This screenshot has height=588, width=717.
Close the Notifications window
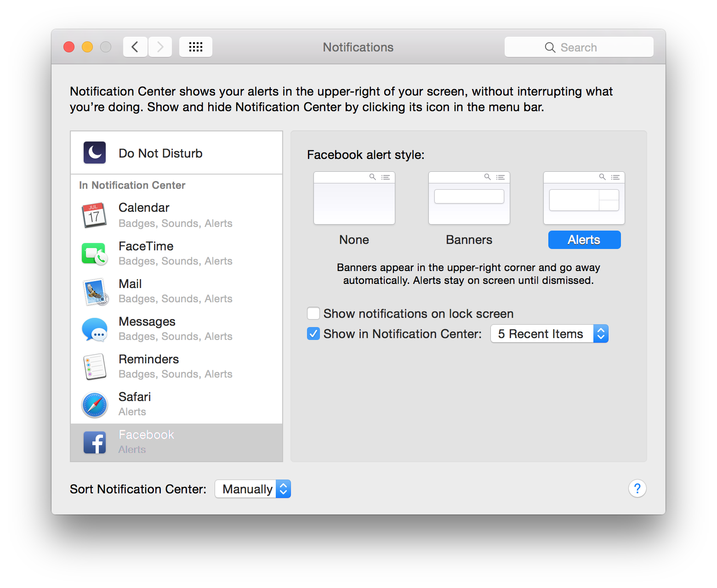69,47
